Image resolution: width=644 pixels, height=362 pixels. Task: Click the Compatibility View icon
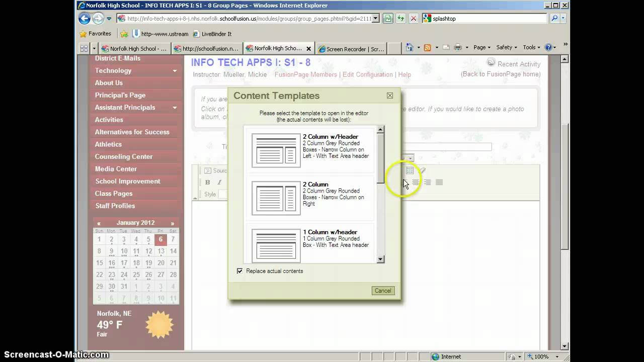388,19
